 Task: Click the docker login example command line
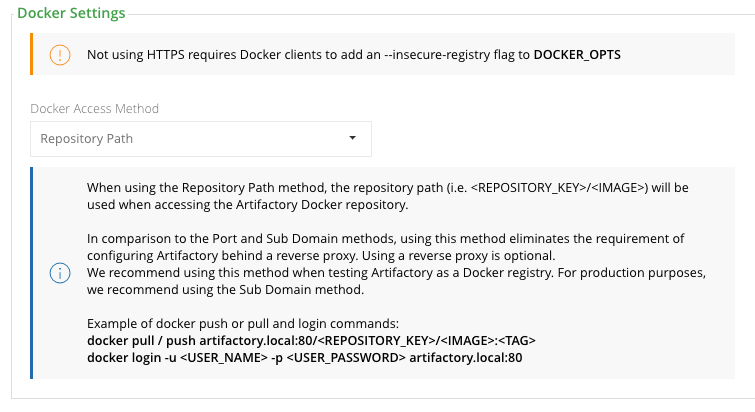[x=304, y=358]
